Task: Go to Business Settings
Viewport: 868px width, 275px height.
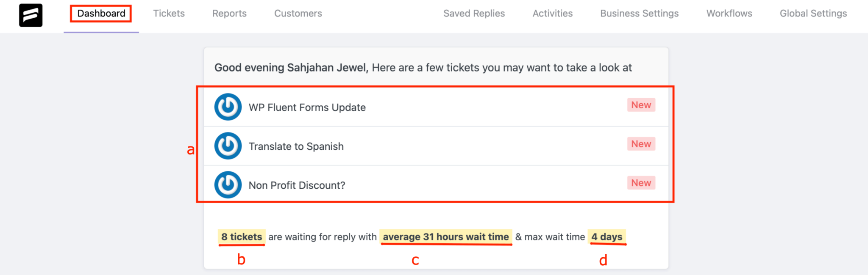Action: pyautogui.click(x=639, y=14)
